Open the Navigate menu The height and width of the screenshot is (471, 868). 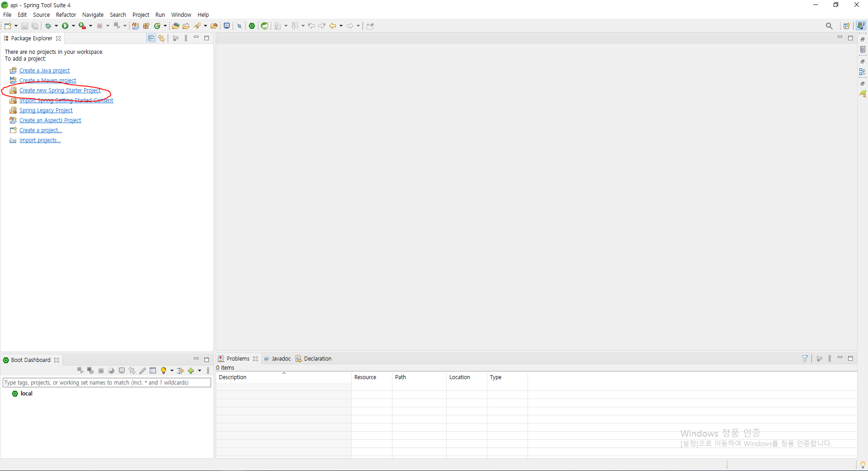pyautogui.click(x=93, y=15)
